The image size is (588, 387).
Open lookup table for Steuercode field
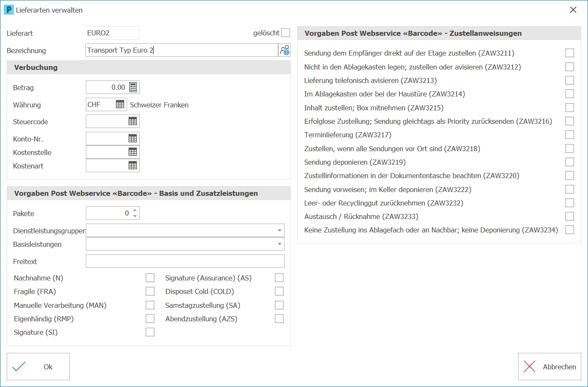tap(133, 121)
